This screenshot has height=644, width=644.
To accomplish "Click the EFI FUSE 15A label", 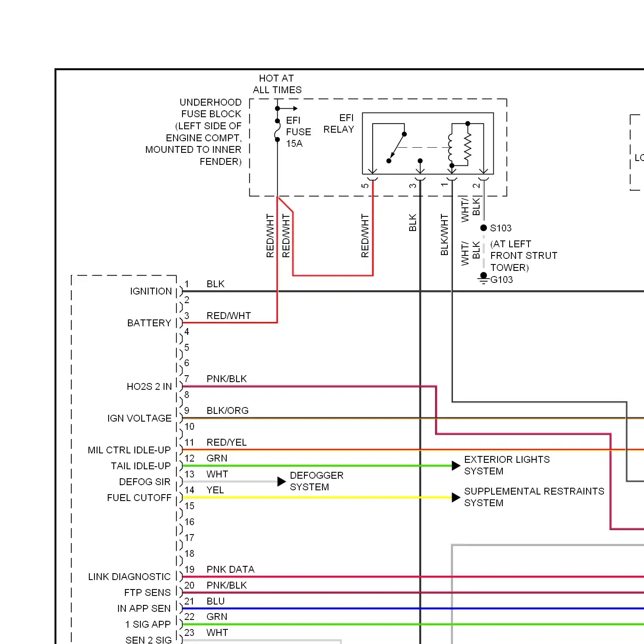I will 298,132.
